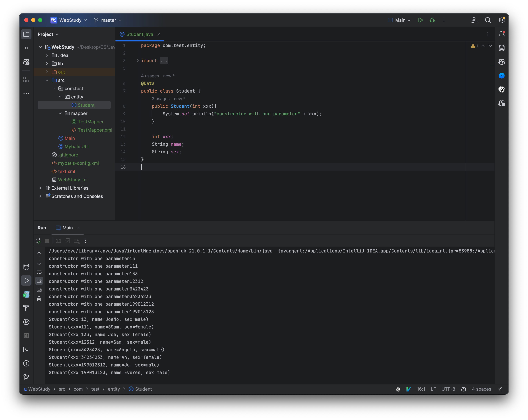Click the 'Student' class in project tree
The width and height of the screenshot is (528, 420).
coord(85,105)
